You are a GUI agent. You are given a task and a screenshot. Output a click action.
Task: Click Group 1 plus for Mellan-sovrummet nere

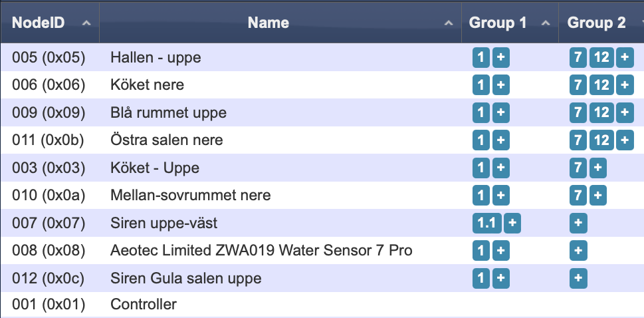500,196
